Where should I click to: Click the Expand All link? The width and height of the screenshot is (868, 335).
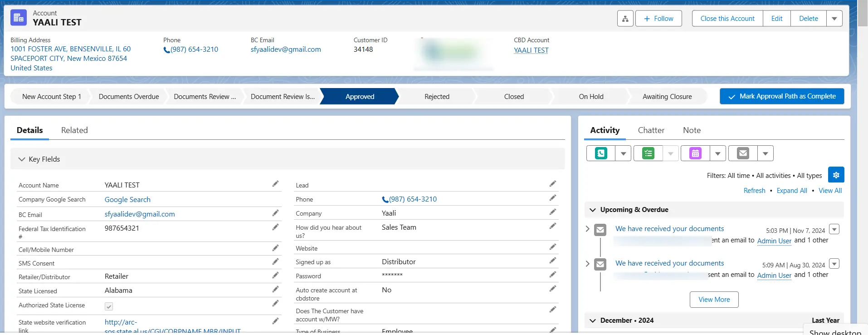pos(792,191)
